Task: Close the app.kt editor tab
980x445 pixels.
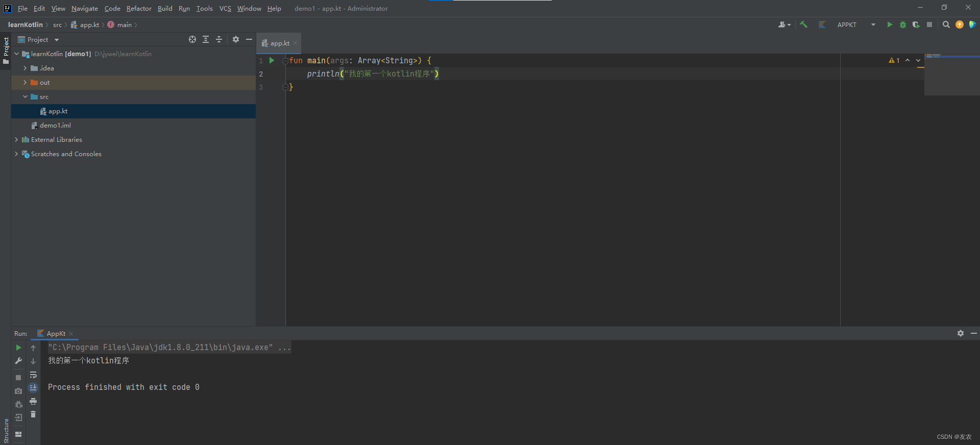Action: (x=295, y=43)
